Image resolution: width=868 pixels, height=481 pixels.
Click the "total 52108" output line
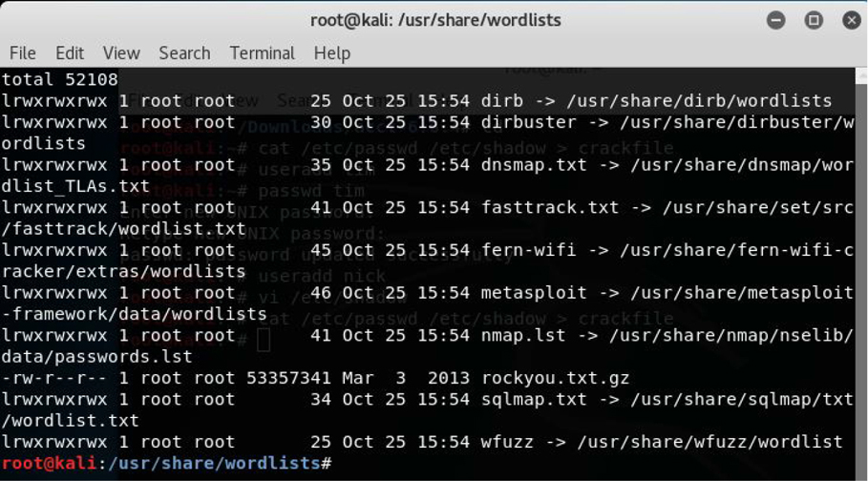pyautogui.click(x=59, y=79)
